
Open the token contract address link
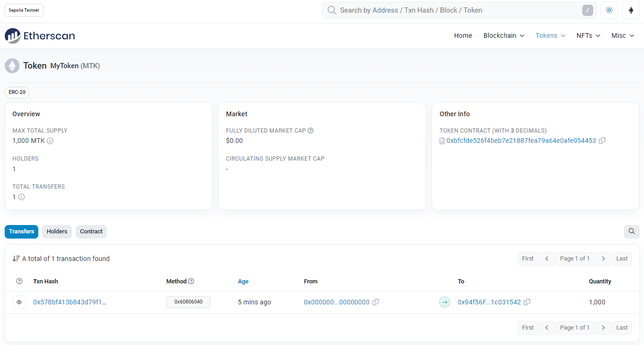coord(521,141)
